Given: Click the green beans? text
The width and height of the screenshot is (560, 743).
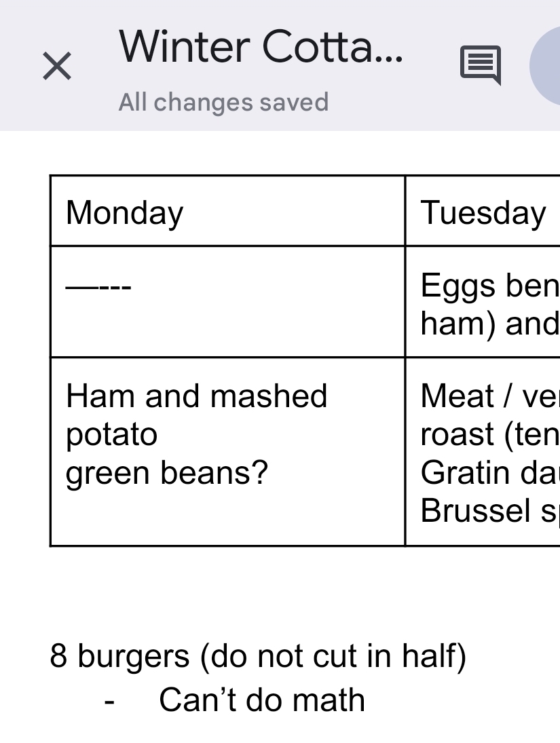Looking at the screenshot, I should (167, 472).
